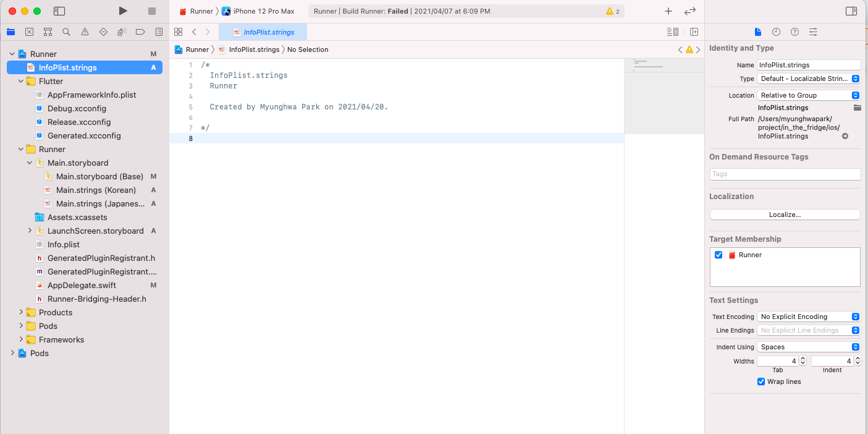Go forward in editor history
Screen dimensions: 868x434
208,32
